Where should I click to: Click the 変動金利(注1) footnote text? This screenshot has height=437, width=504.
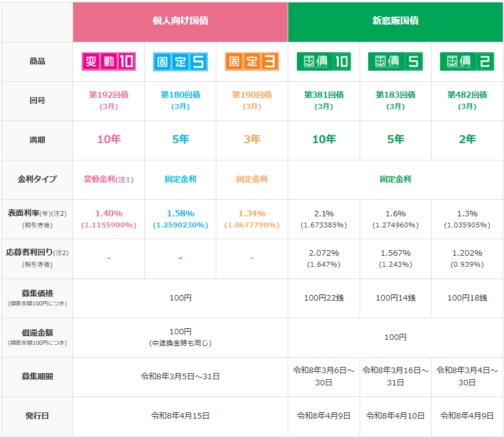(x=109, y=179)
